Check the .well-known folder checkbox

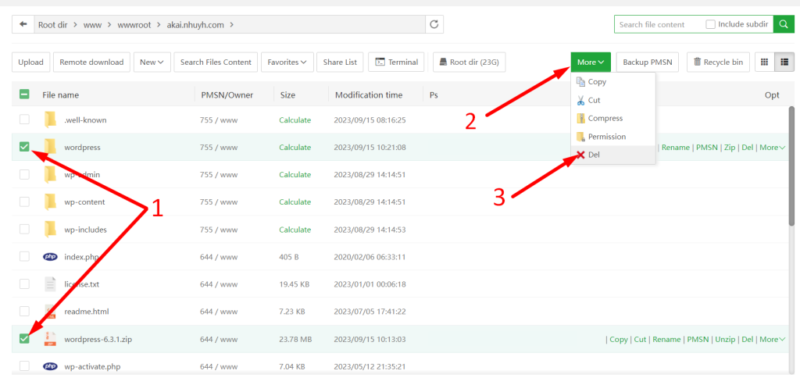24,120
